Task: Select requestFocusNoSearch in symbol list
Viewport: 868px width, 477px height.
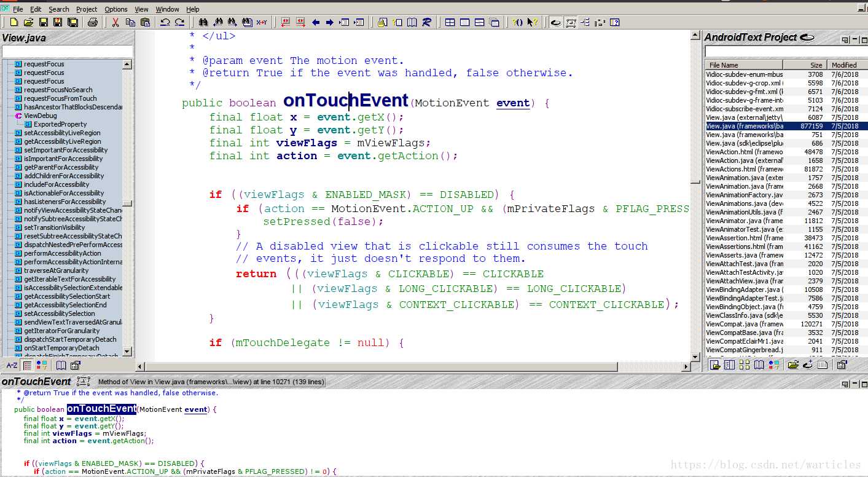Action: [x=58, y=90]
